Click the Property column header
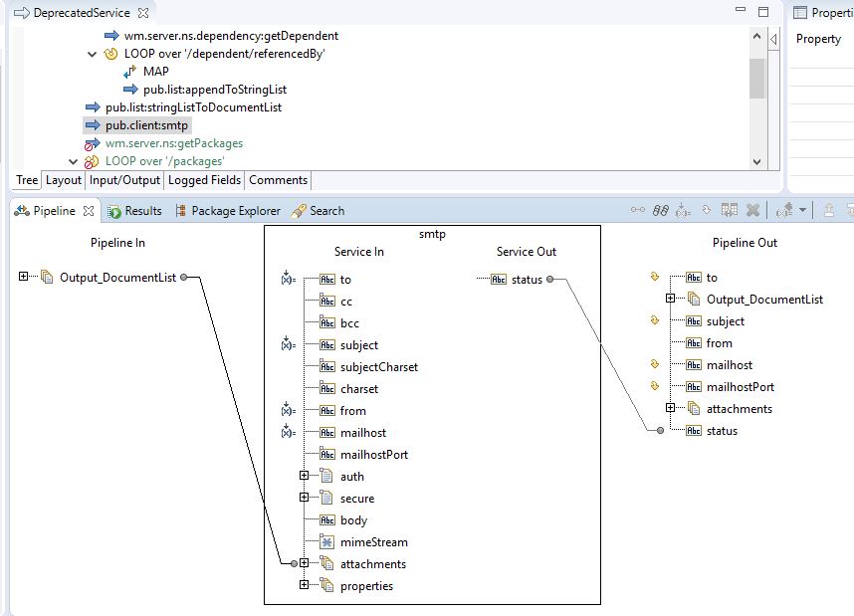 (818, 39)
